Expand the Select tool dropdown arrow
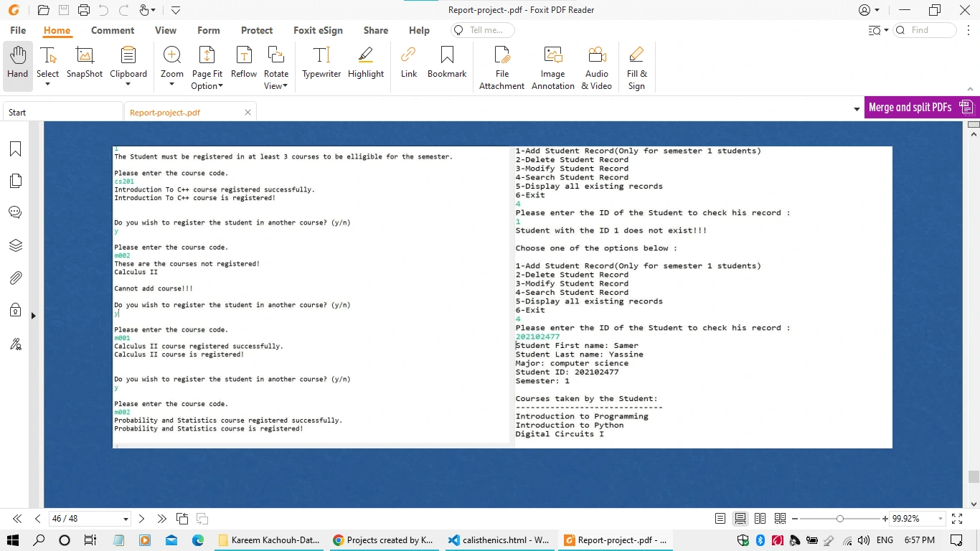The width and height of the screenshot is (980, 551). (x=47, y=85)
